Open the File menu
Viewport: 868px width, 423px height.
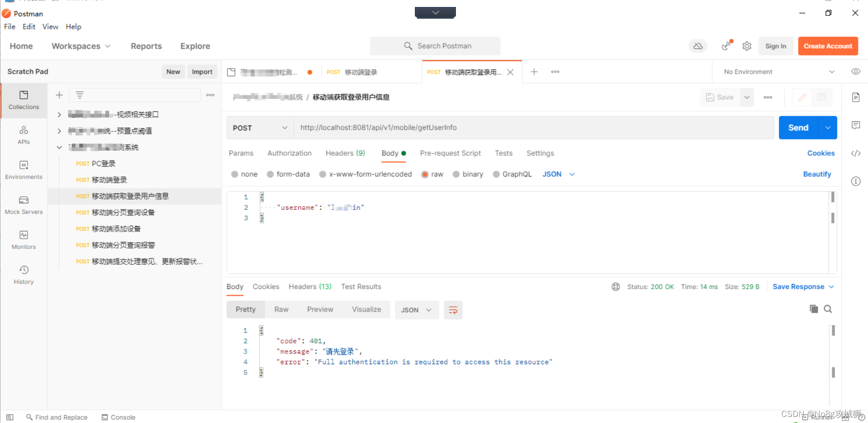[x=10, y=27]
